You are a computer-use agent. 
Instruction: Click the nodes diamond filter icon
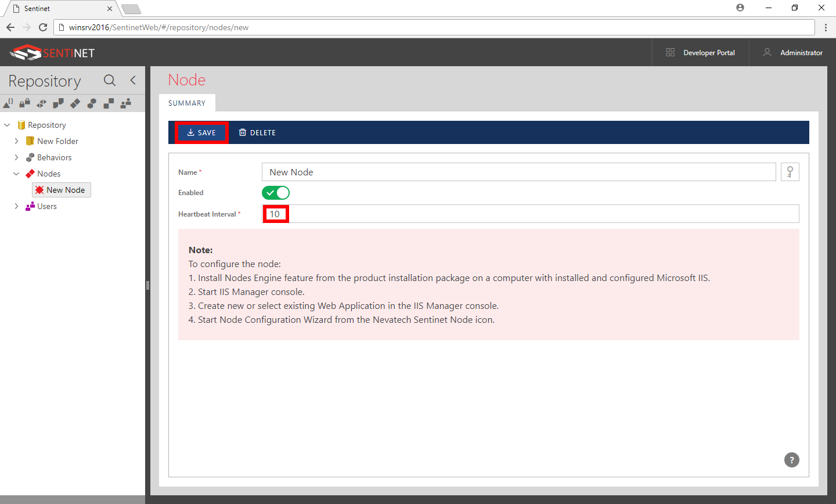click(x=75, y=103)
